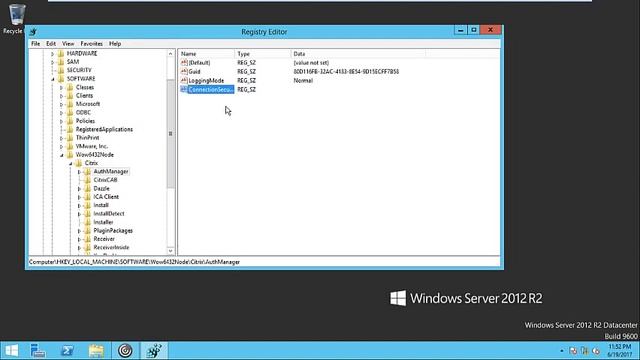Select the Dazzle folder icon

87,189
